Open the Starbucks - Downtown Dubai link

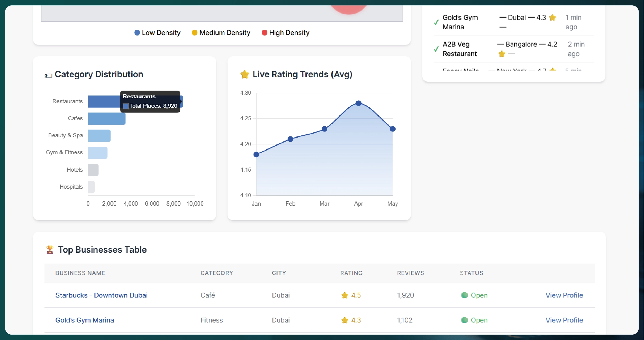click(x=102, y=295)
